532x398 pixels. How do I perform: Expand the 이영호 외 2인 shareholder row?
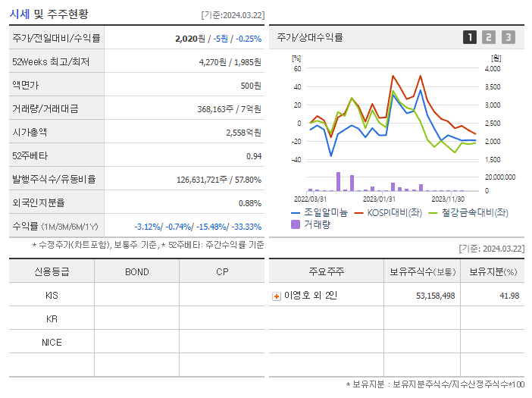(277, 296)
